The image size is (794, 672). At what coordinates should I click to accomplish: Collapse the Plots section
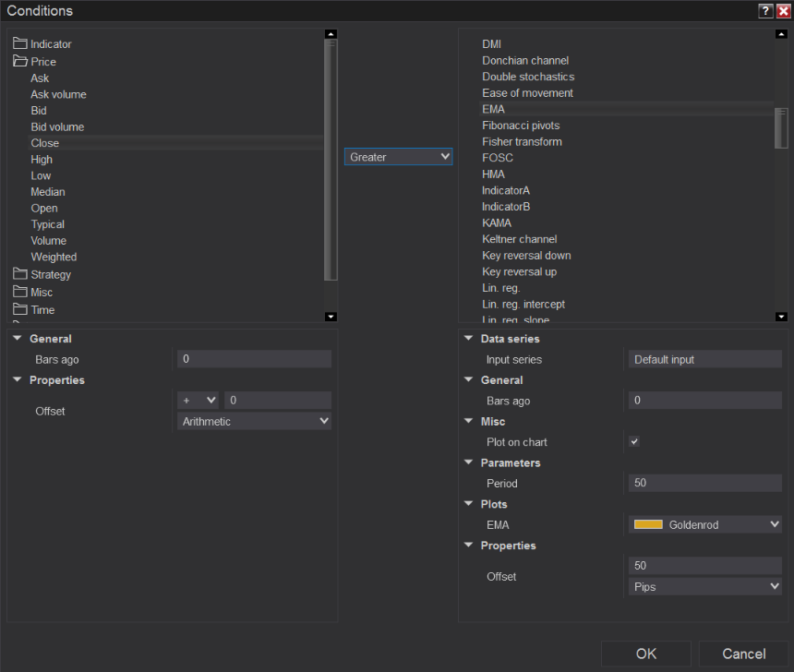pos(468,504)
